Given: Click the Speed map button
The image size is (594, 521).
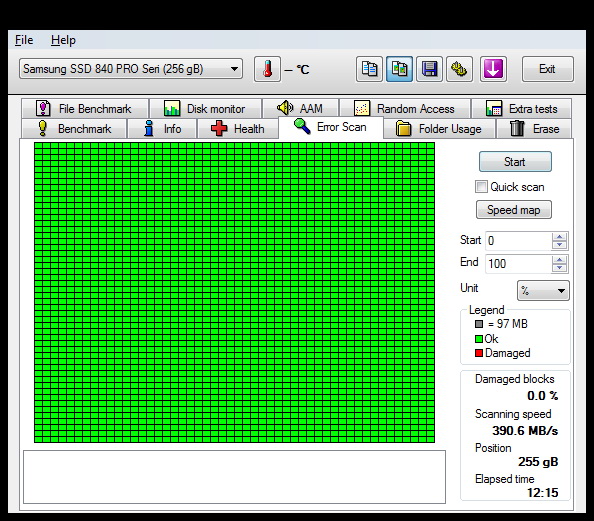Looking at the screenshot, I should [x=514, y=210].
